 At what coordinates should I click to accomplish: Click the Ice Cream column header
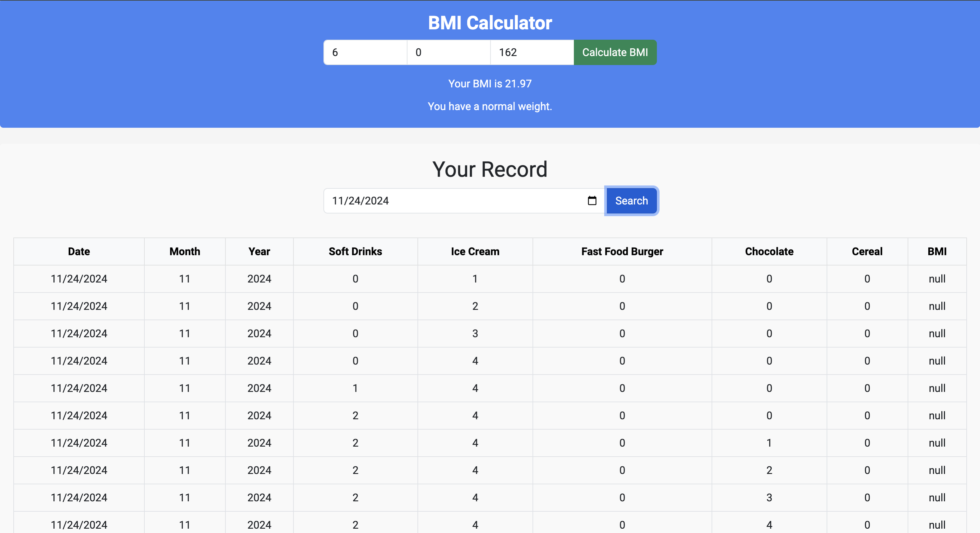pyautogui.click(x=475, y=251)
